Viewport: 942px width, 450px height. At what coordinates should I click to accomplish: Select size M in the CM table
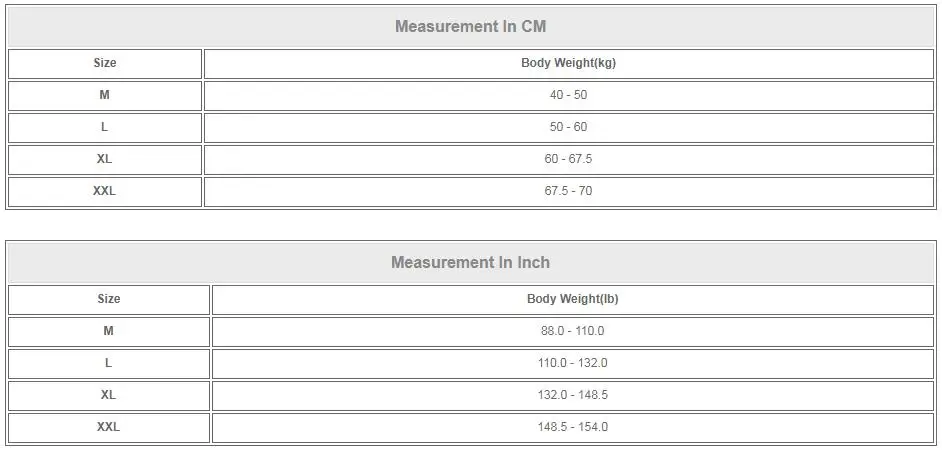coord(105,96)
